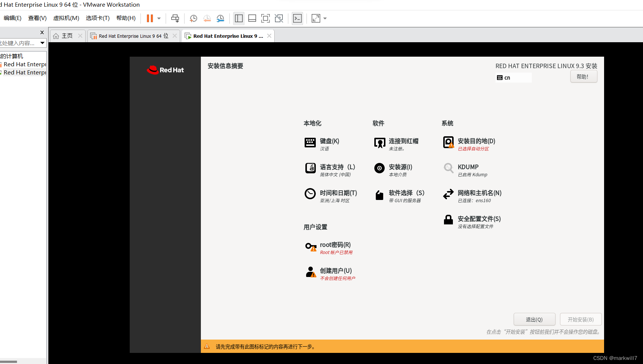This screenshot has width=643, height=364.
Task: Expand the library search dropdown arrow
Action: 43,43
